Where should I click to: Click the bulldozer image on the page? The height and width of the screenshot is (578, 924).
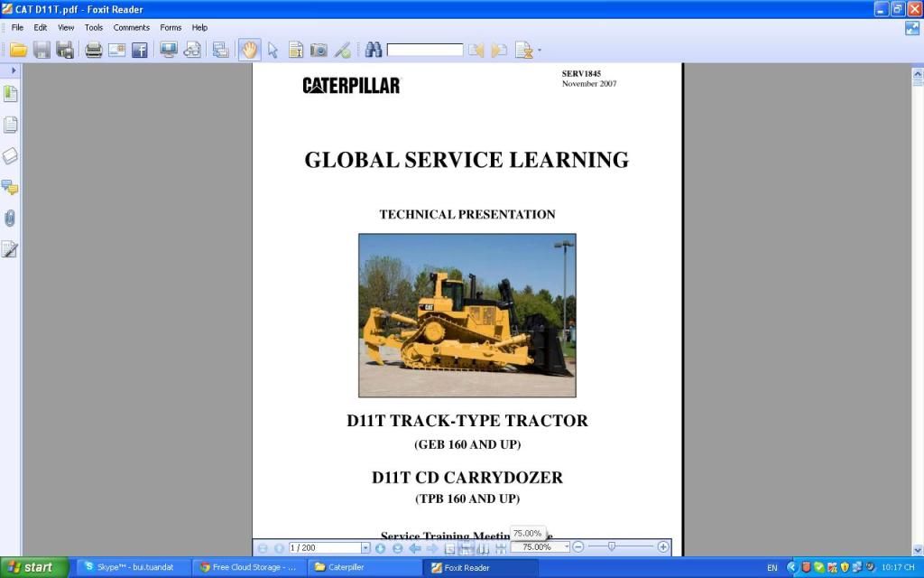(x=467, y=315)
